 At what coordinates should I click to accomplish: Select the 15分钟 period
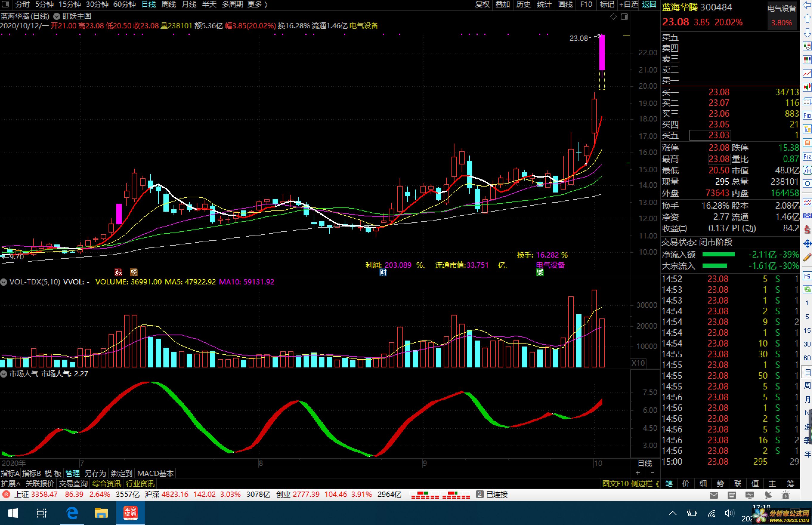pos(70,4)
